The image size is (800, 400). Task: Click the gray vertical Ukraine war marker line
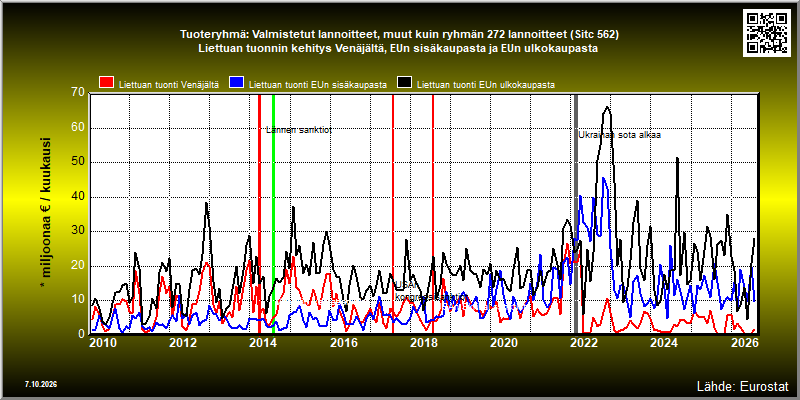pyautogui.click(x=576, y=214)
